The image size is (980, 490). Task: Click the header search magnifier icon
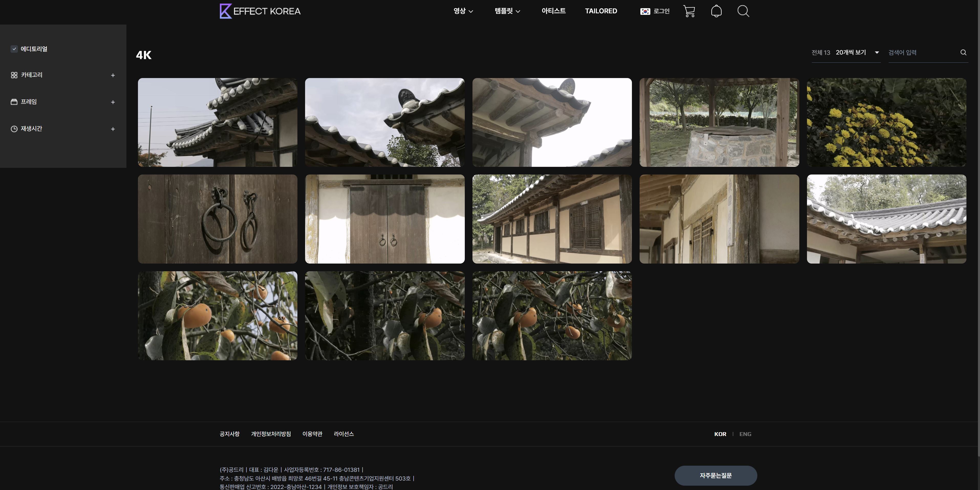[x=743, y=11]
